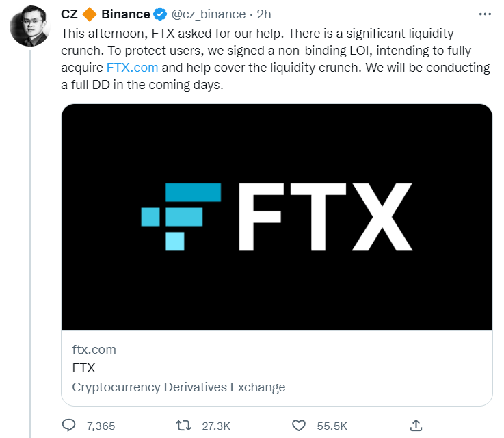This screenshot has width=504, height=438.
Task: Open the FTX.com link in tweet text
Action: (132, 68)
